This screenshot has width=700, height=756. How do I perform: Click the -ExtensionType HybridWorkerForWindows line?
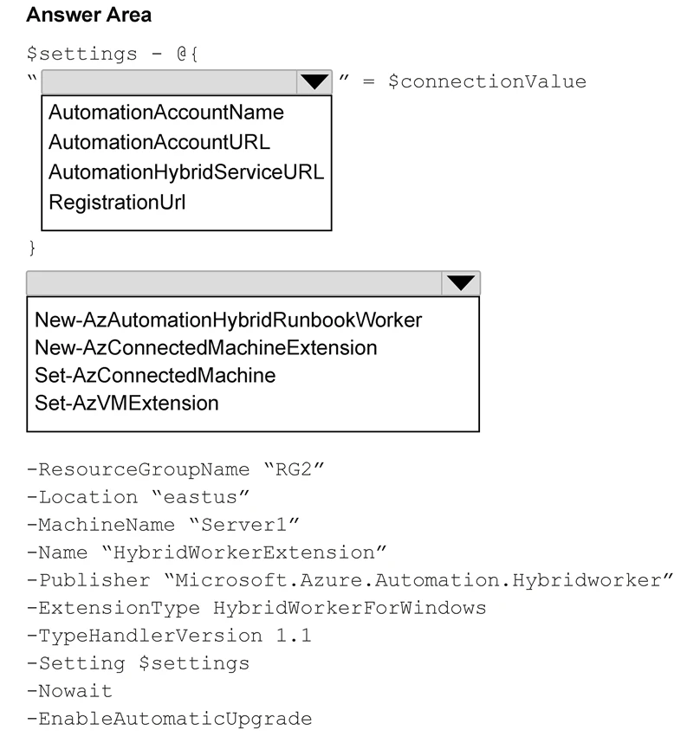click(256, 608)
